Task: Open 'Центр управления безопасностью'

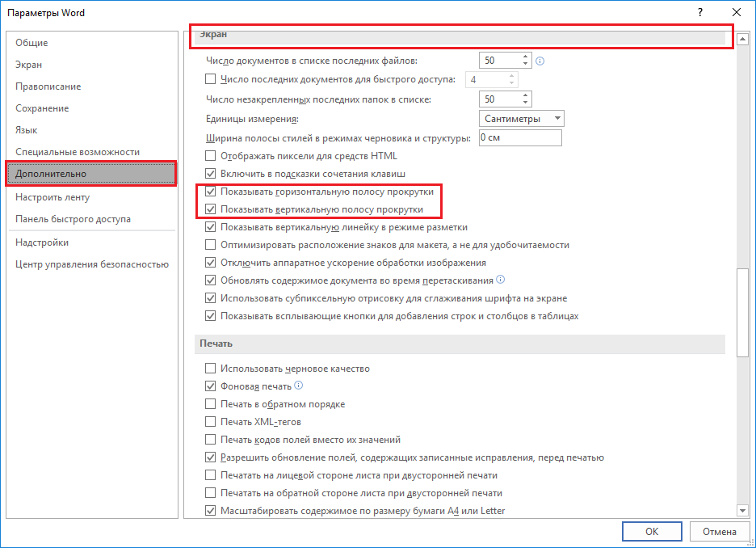Action: tap(91, 263)
